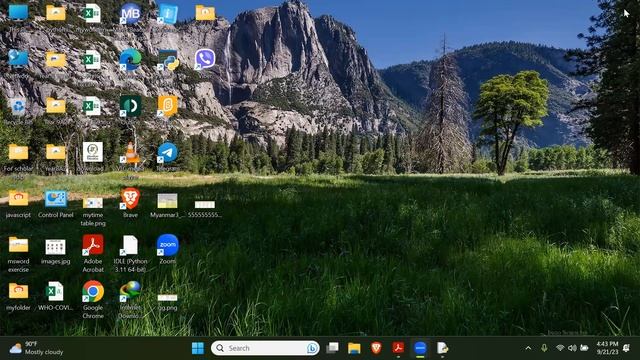Open the msword exercise folder
640x360 pixels.
point(18,245)
